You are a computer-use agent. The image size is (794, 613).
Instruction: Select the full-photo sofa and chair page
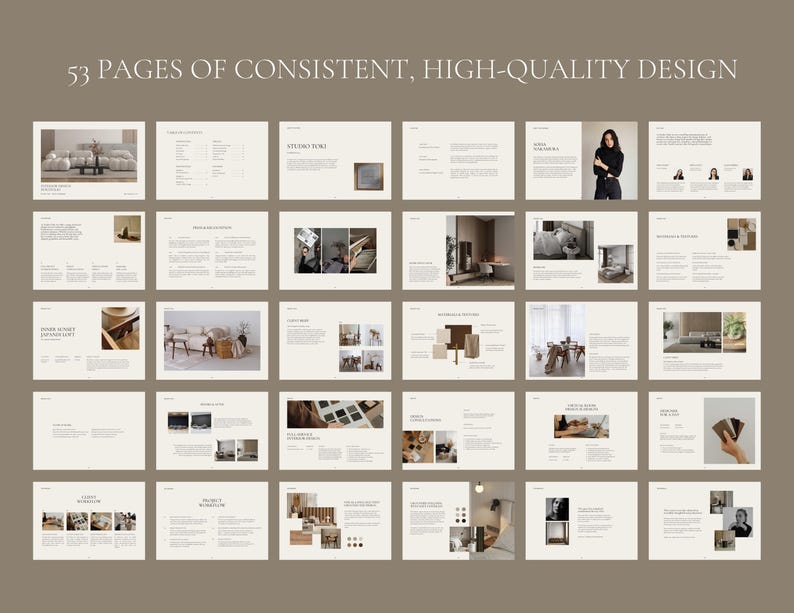pyautogui.click(x=212, y=341)
